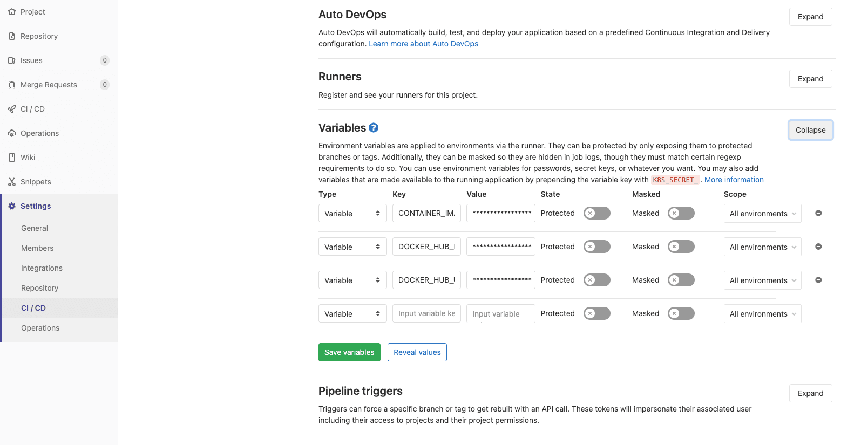
Task: Go to Integrations in Settings sidebar
Action: click(x=42, y=268)
